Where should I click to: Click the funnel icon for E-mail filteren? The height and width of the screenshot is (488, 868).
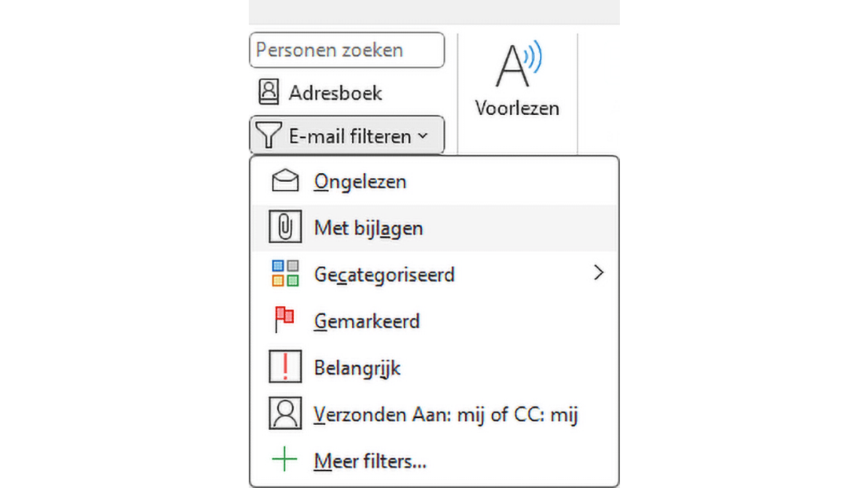pos(269,135)
